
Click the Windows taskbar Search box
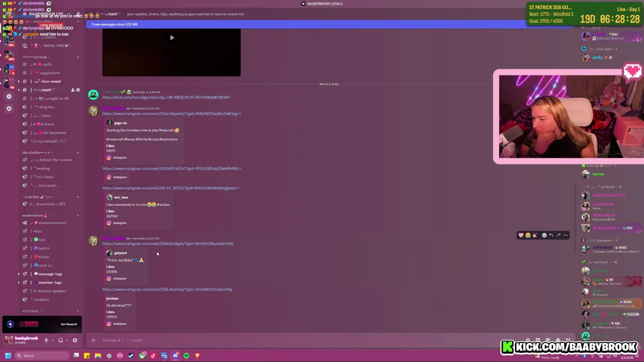(x=42, y=356)
